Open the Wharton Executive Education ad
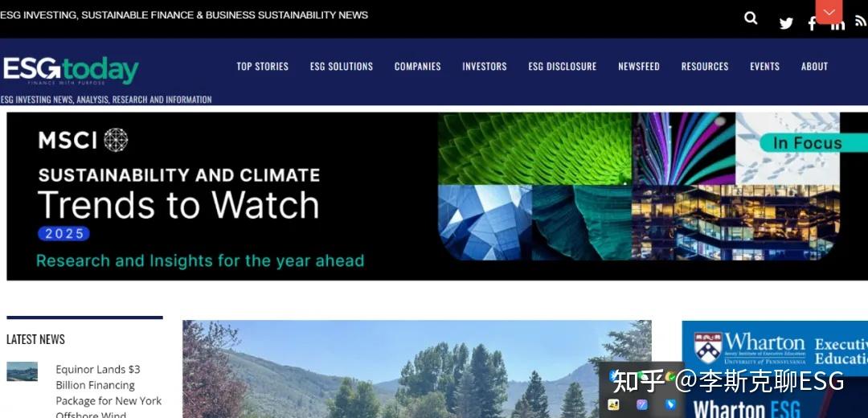The image size is (868, 418). (x=775, y=369)
